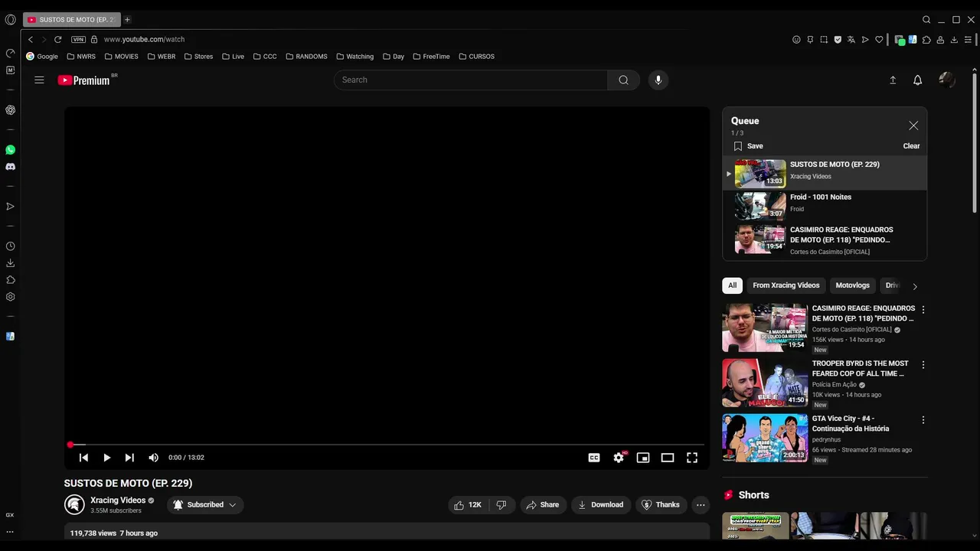980x551 pixels.
Task: Open the ad blocker shield icon
Action: click(x=838, y=40)
